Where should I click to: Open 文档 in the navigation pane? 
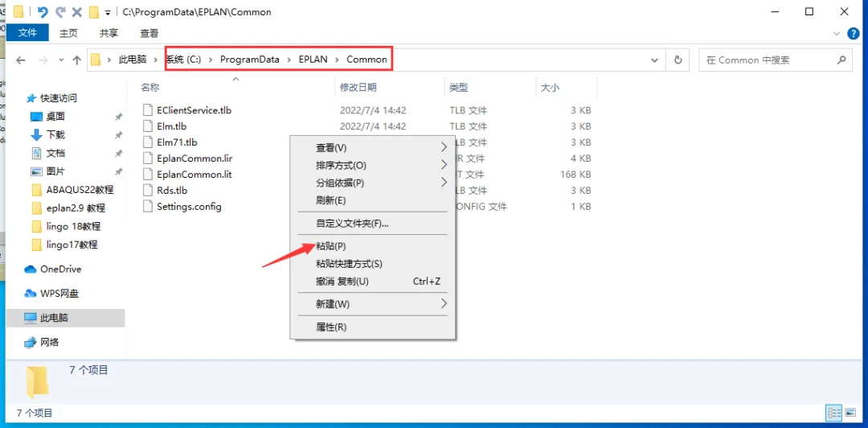[55, 153]
